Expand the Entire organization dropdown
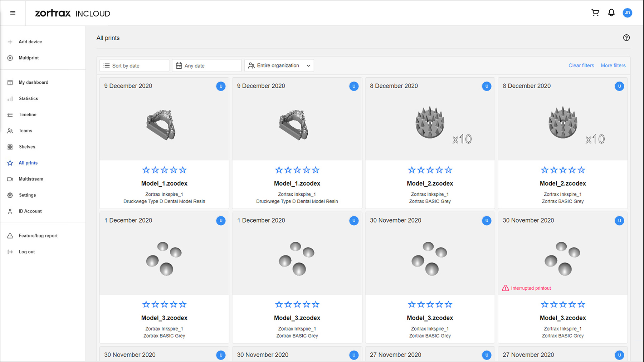 coord(279,66)
